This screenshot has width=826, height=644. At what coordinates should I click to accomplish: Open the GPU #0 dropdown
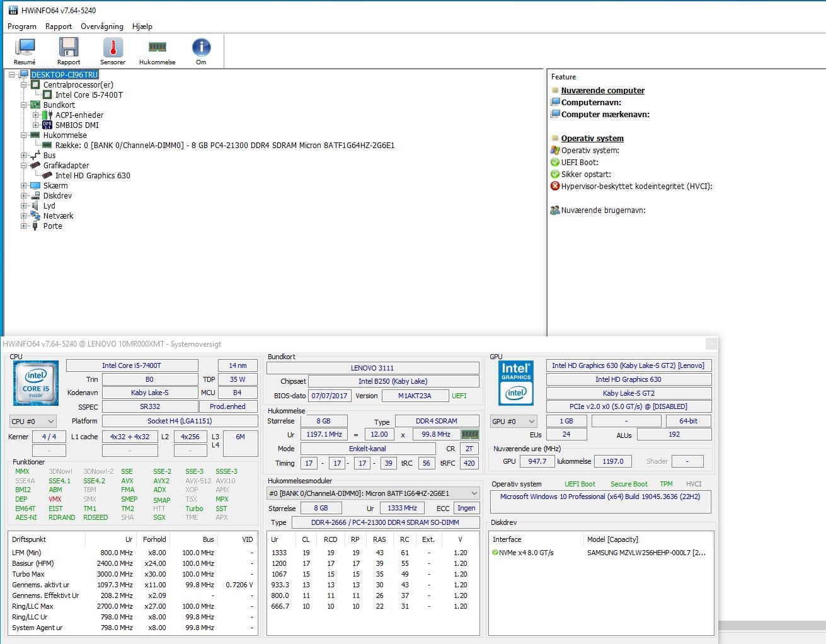(513, 421)
